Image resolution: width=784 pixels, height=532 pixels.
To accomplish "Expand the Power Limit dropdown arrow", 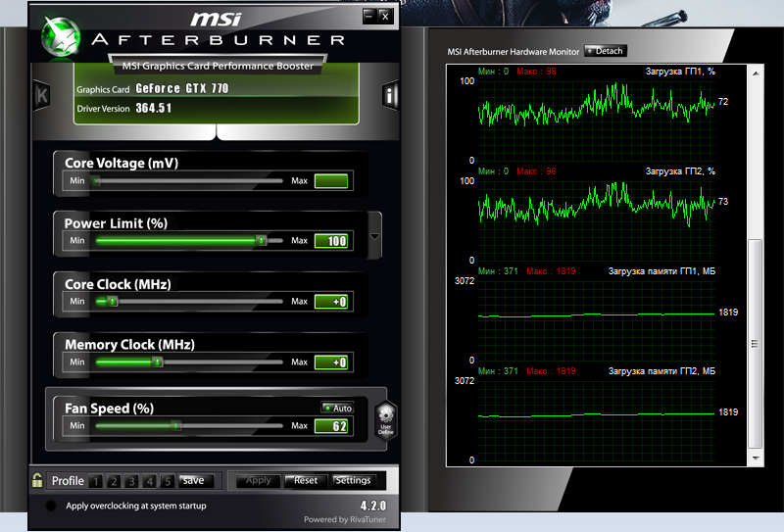I will pyautogui.click(x=374, y=236).
